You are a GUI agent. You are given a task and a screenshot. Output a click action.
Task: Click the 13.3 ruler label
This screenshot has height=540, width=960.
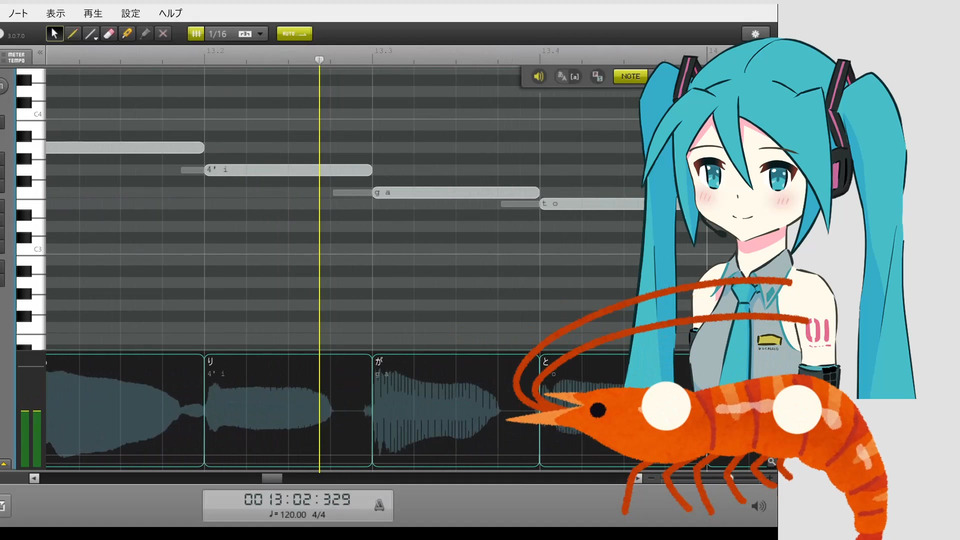coord(383,51)
